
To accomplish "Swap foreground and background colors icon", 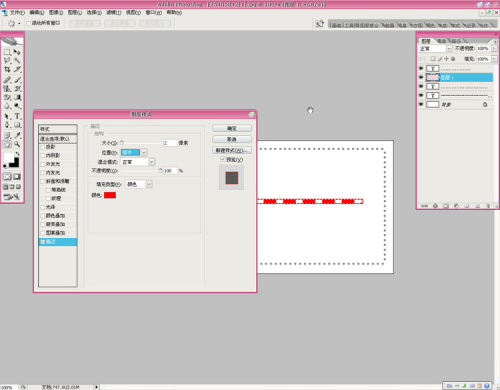I will (x=17, y=154).
